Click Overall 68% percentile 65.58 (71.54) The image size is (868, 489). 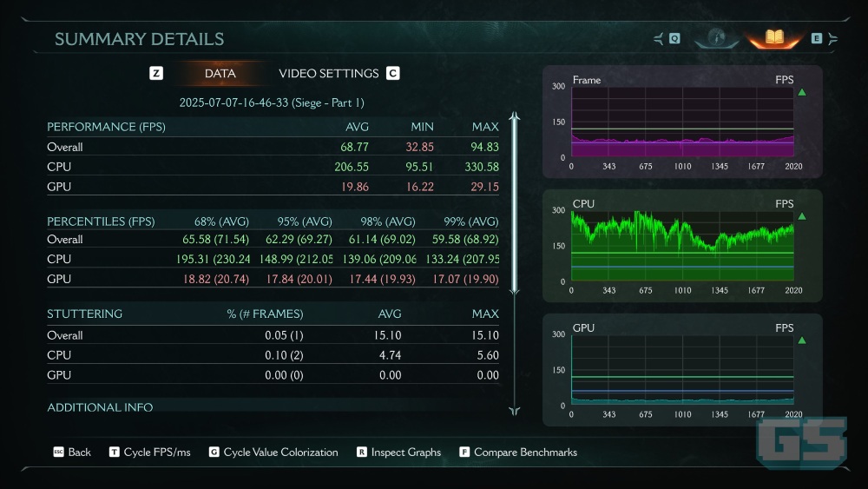coord(216,239)
